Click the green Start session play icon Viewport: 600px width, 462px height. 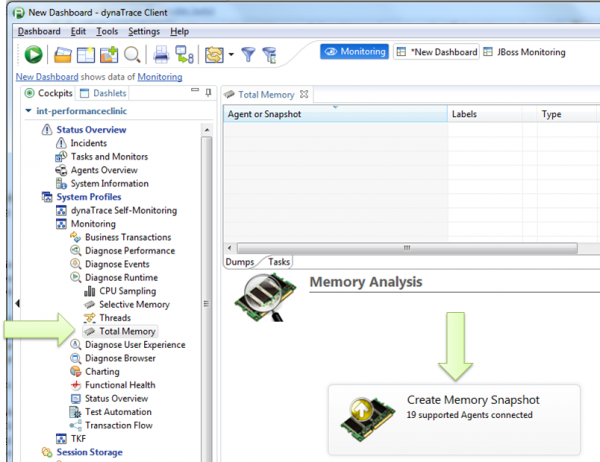33,54
